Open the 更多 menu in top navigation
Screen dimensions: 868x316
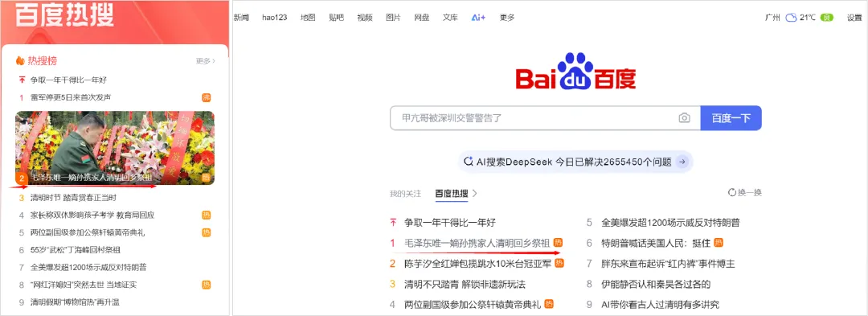507,18
